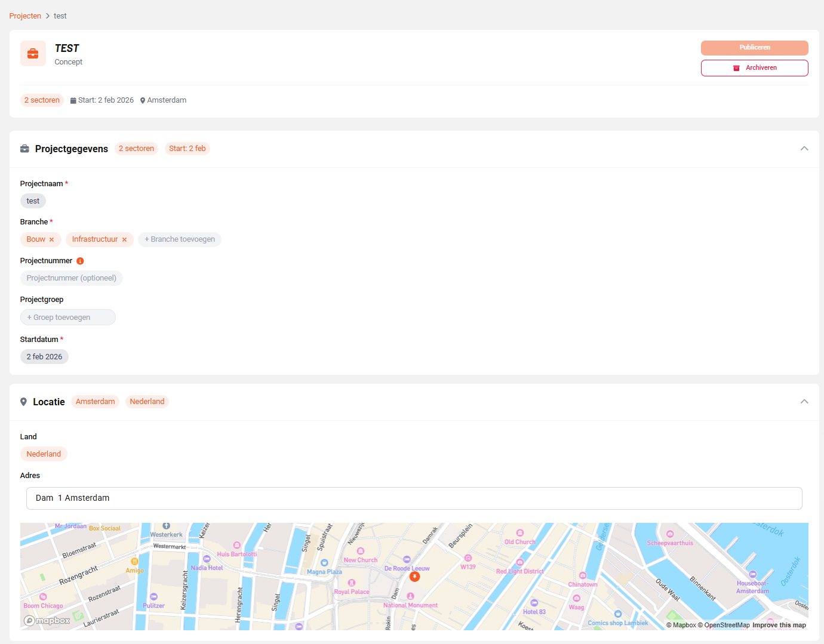Open the Improve this map link
The image size is (824, 644).
coord(779,625)
